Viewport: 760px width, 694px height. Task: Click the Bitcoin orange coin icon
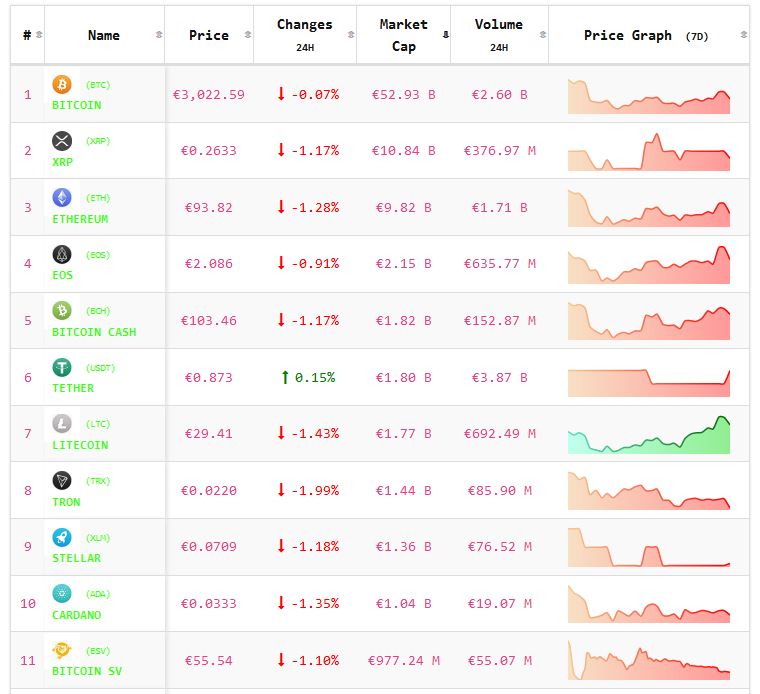point(62,85)
